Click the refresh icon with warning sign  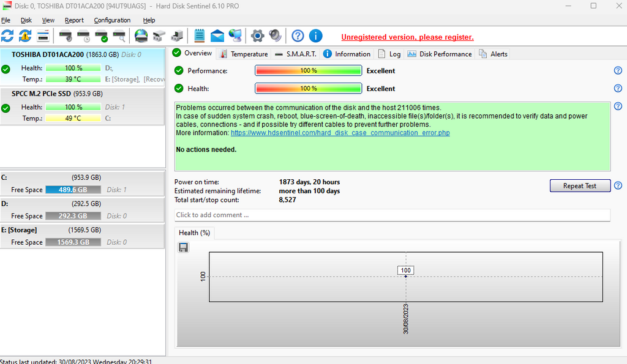(x=25, y=35)
